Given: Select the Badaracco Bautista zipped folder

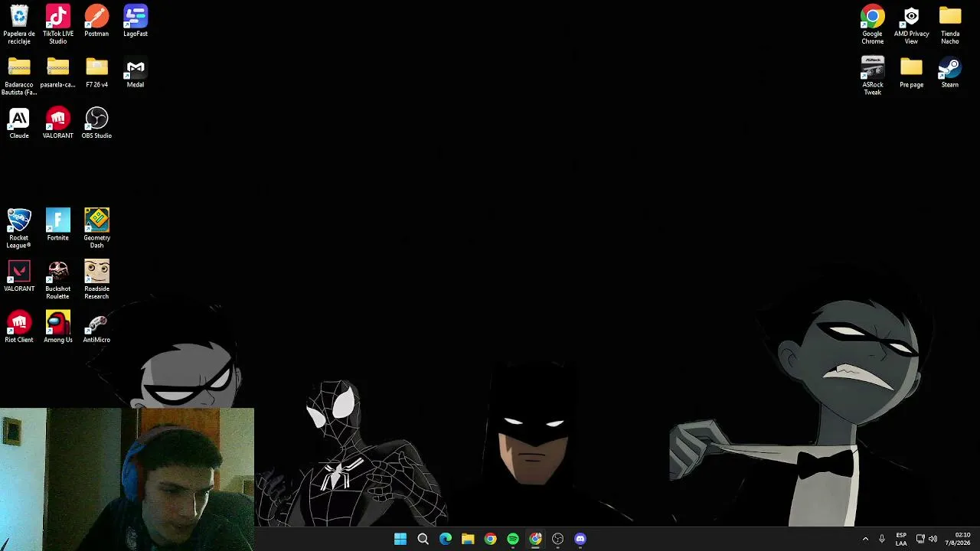Looking at the screenshot, I should point(19,76).
